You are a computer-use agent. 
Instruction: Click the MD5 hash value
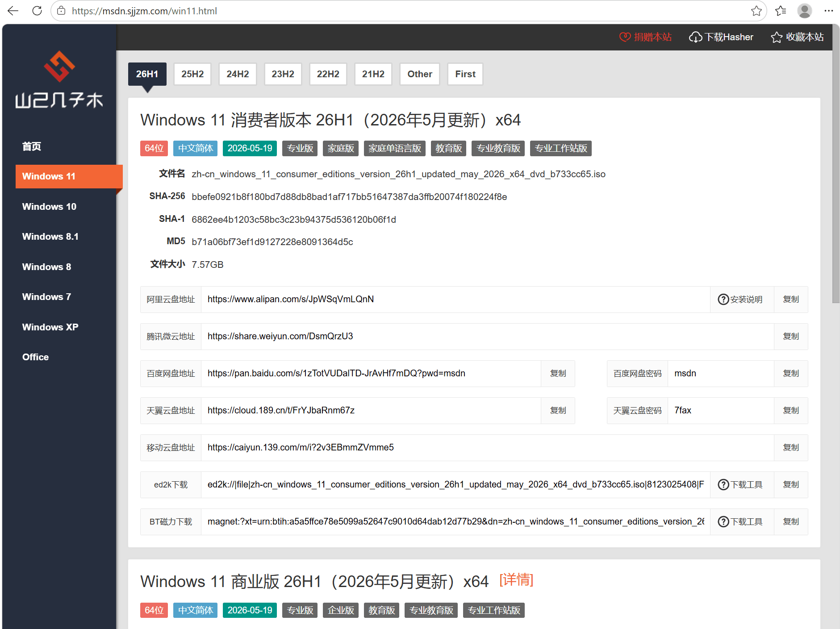click(x=272, y=242)
